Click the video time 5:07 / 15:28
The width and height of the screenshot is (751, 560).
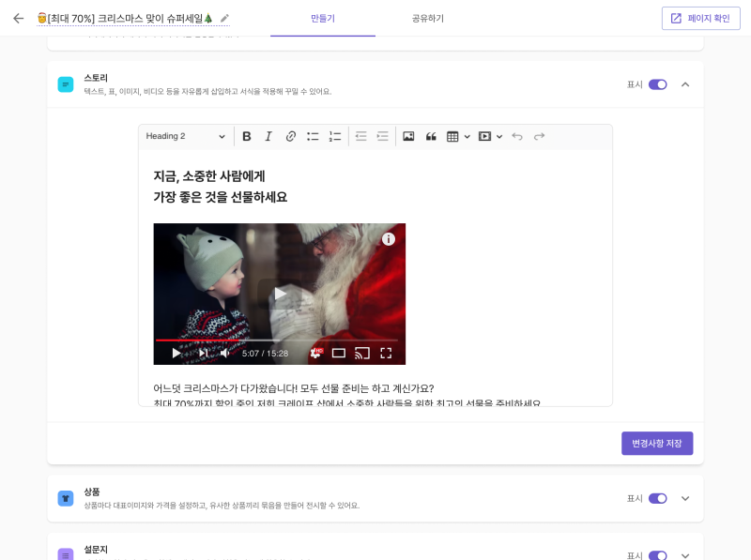265,354
